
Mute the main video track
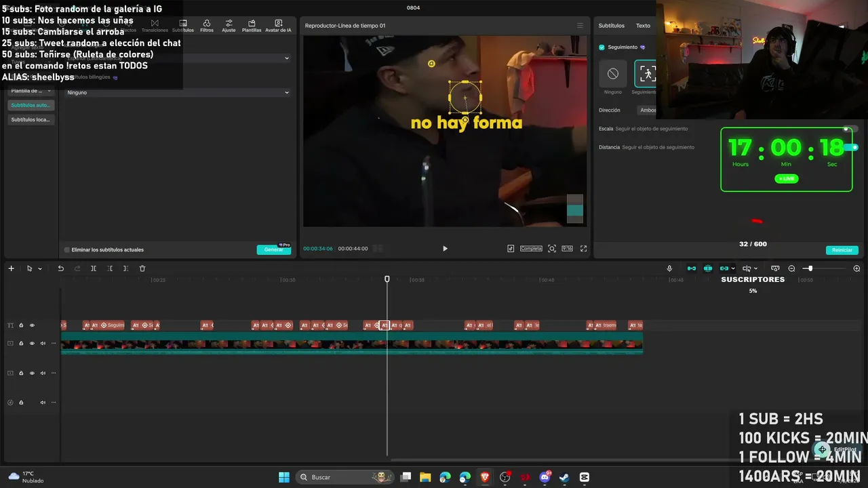point(43,344)
